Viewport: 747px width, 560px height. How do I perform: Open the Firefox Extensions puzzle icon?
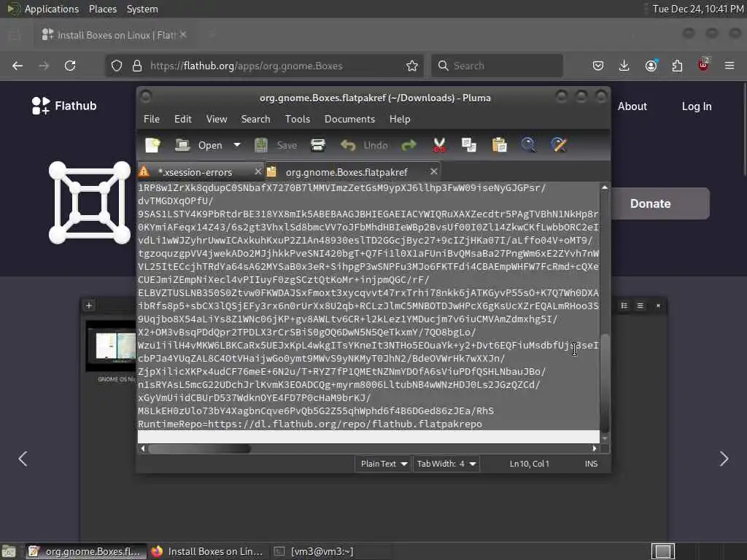677,66
